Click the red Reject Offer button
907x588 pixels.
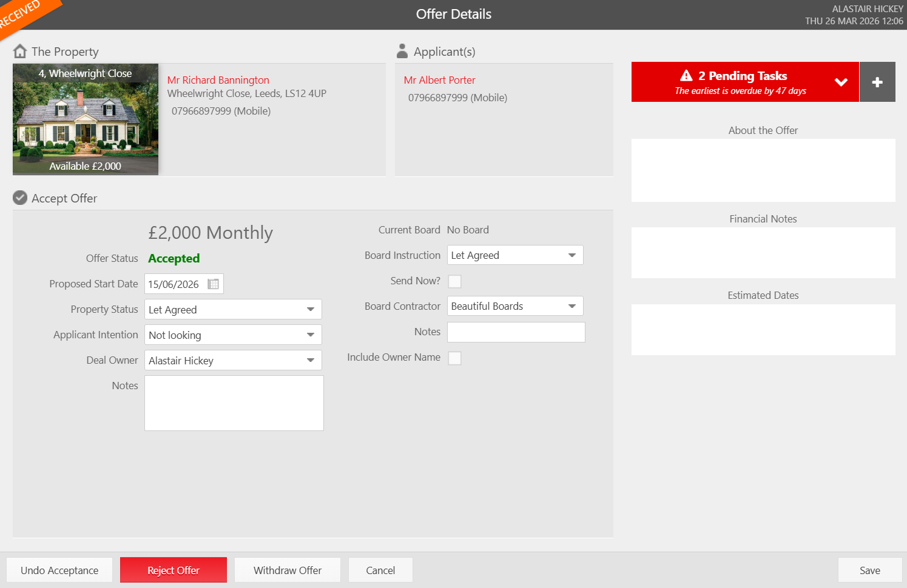pos(174,570)
